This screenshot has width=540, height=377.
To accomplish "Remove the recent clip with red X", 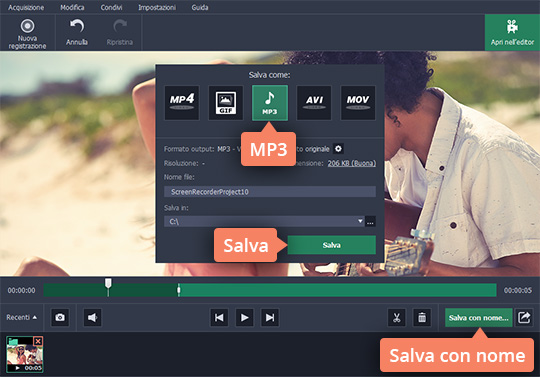I will (38, 341).
